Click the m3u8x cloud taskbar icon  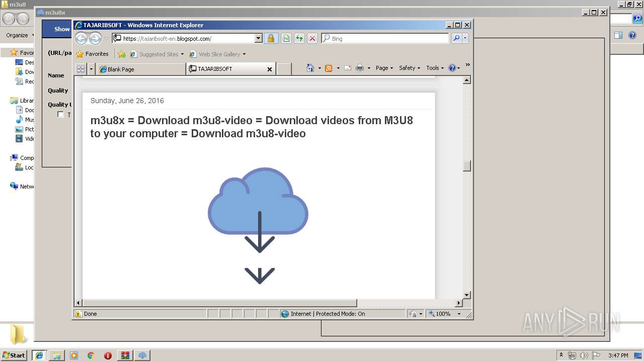click(142, 355)
